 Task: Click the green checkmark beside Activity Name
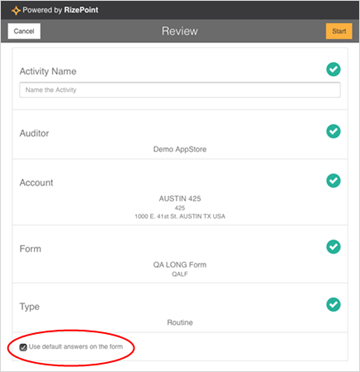(x=333, y=70)
